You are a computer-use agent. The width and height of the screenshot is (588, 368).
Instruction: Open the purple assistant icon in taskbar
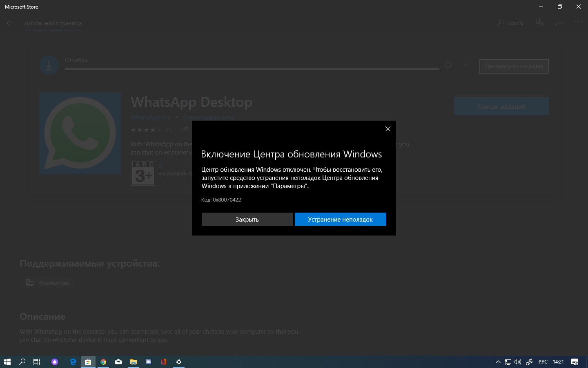55,361
